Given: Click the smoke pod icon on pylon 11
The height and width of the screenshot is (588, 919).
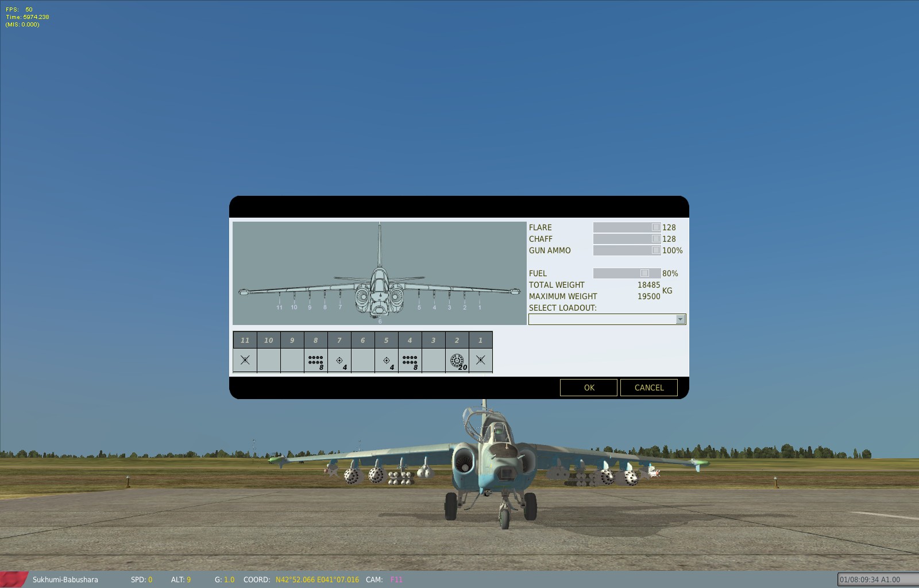Looking at the screenshot, I should pyautogui.click(x=245, y=360).
